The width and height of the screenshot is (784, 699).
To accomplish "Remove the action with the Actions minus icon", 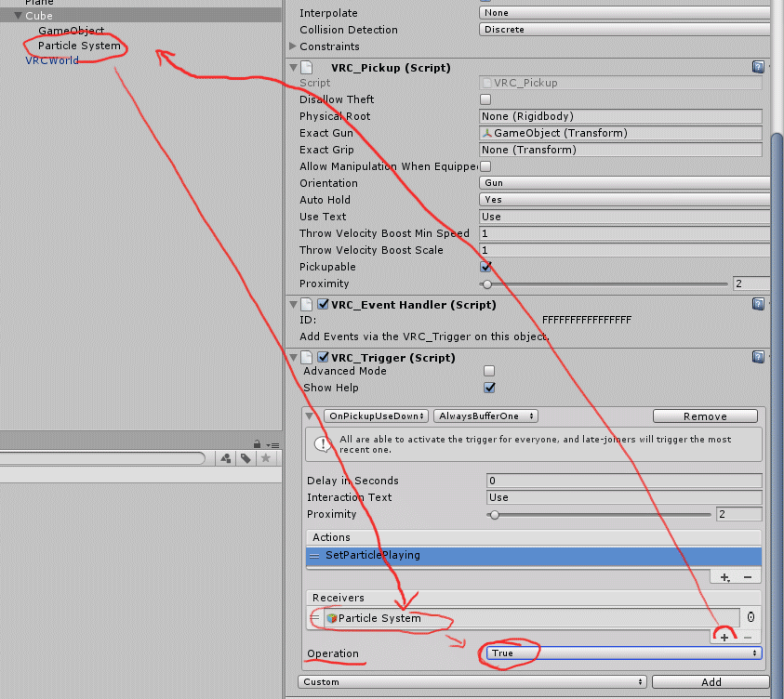I will (748, 577).
